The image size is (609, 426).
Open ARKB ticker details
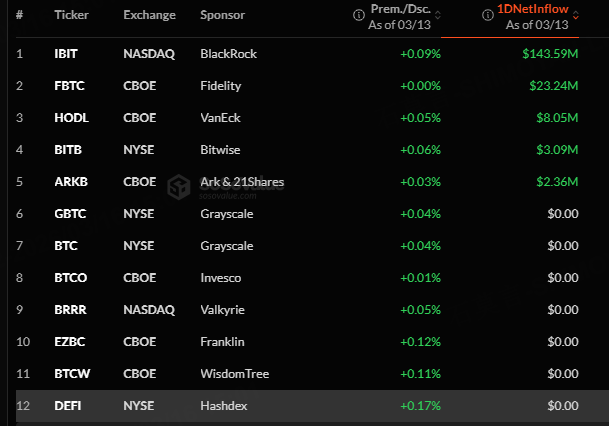(71, 182)
